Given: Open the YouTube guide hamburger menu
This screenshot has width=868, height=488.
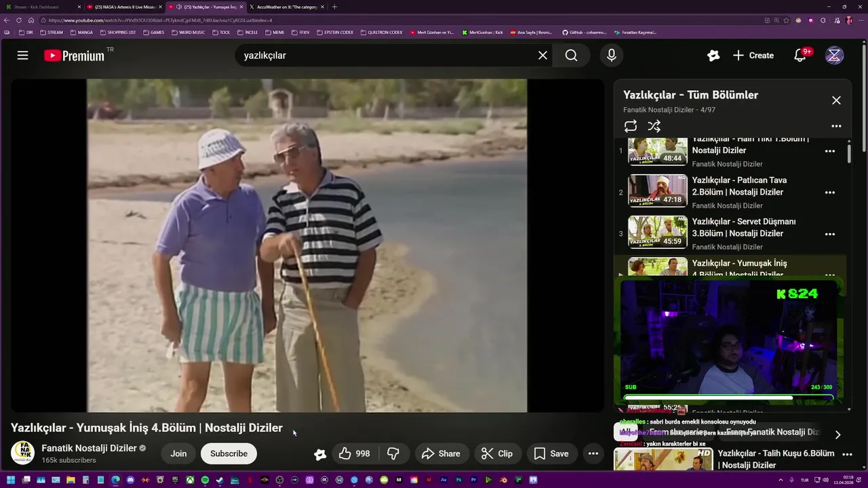Looking at the screenshot, I should (x=22, y=56).
